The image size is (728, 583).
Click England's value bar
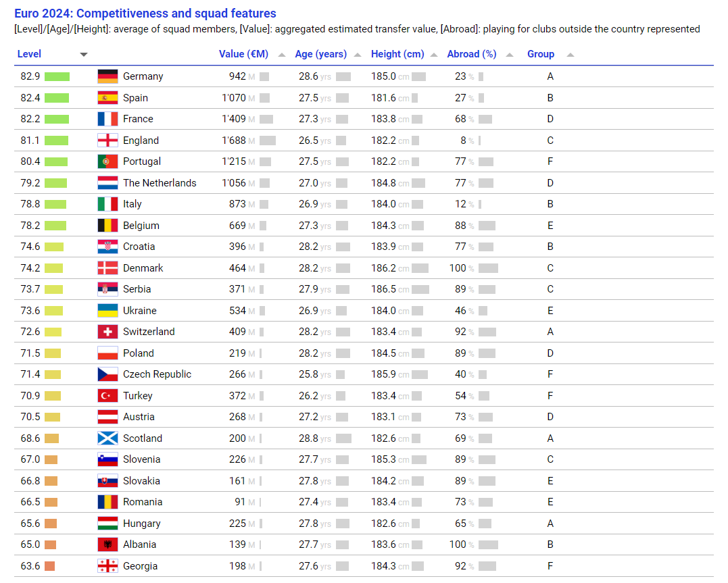[268, 141]
